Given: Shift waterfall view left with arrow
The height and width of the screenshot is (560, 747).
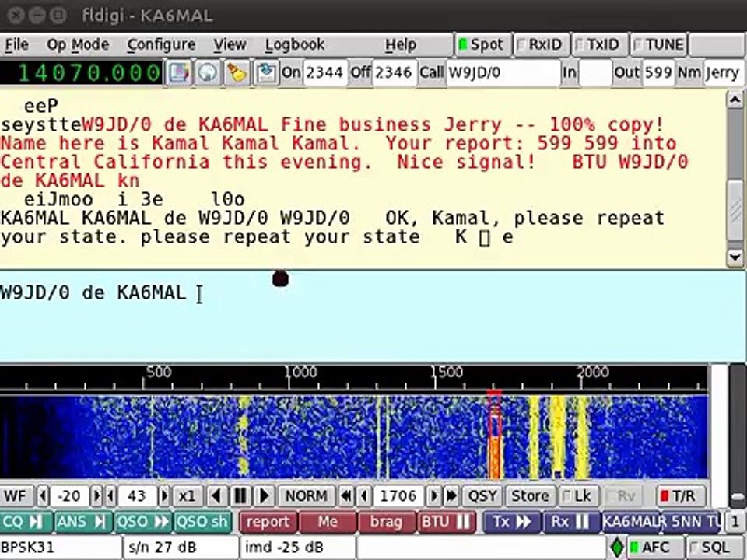Looking at the screenshot, I should pos(217,496).
